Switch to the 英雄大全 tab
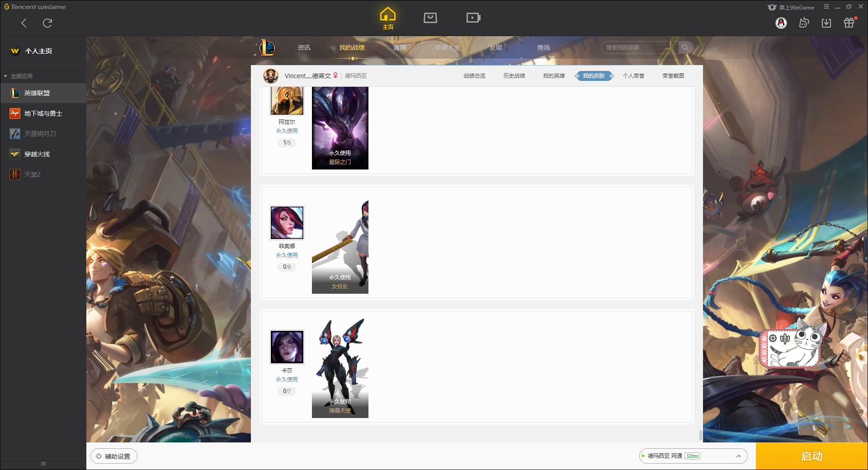The image size is (868, 470). (448, 47)
